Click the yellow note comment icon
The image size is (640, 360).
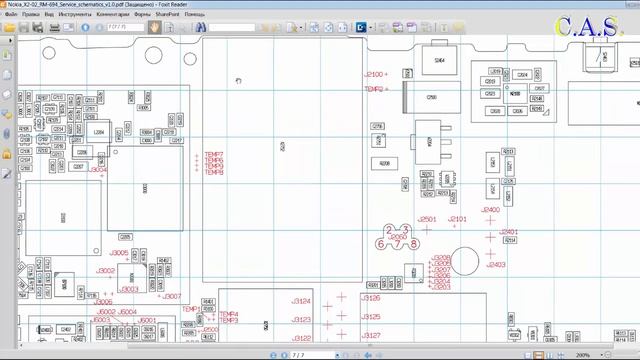coord(458,27)
